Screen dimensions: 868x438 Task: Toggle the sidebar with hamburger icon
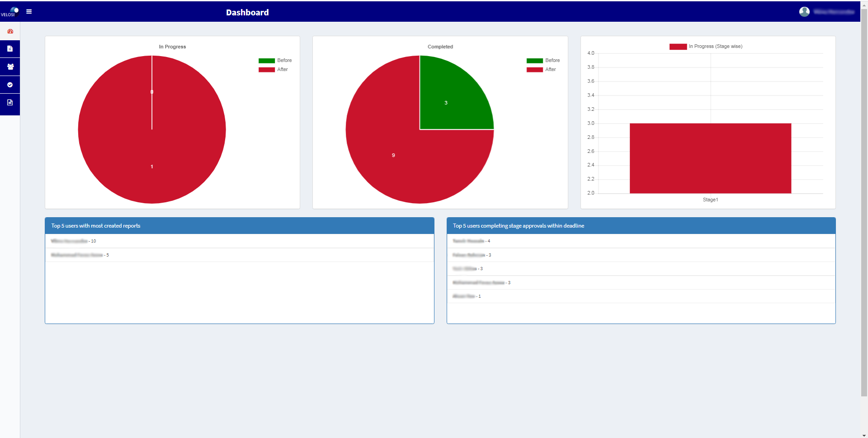[29, 12]
